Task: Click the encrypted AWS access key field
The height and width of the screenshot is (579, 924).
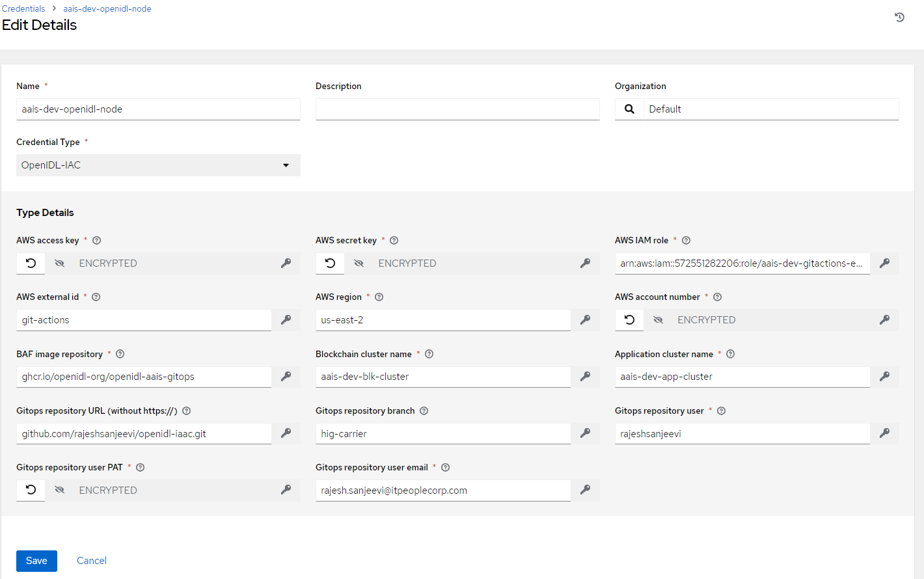Action: (x=172, y=263)
